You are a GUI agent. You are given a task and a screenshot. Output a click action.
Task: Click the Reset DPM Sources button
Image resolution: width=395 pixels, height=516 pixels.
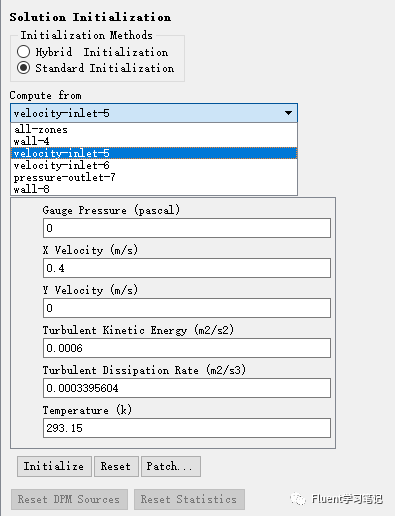(69, 499)
